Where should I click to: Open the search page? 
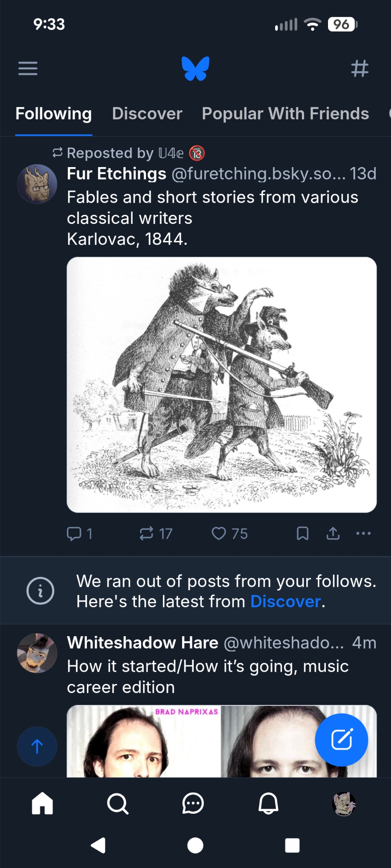tap(118, 804)
